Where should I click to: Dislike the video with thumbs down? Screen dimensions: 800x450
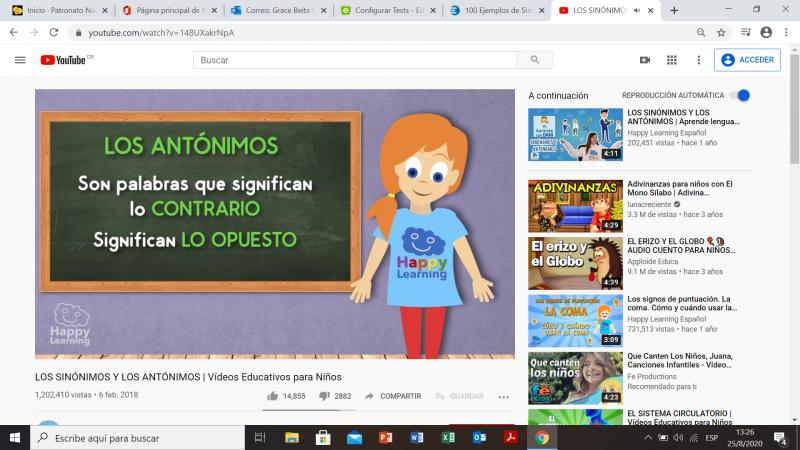click(324, 396)
